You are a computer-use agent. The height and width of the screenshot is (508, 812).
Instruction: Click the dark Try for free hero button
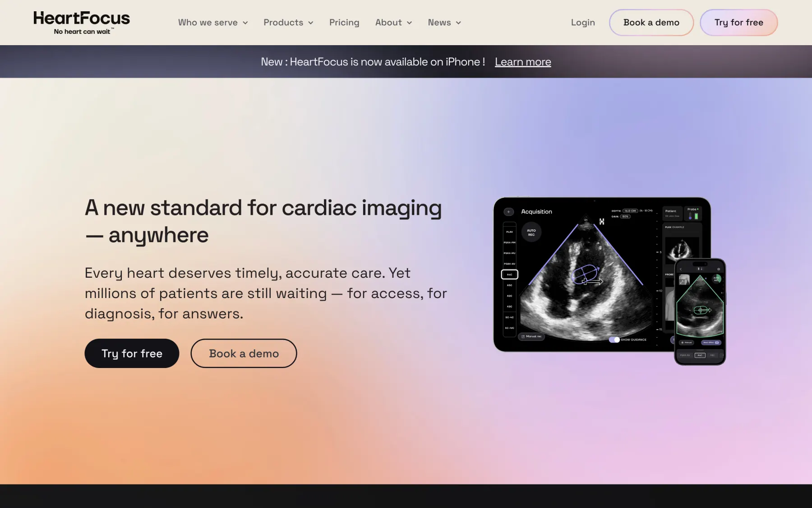pyautogui.click(x=132, y=354)
